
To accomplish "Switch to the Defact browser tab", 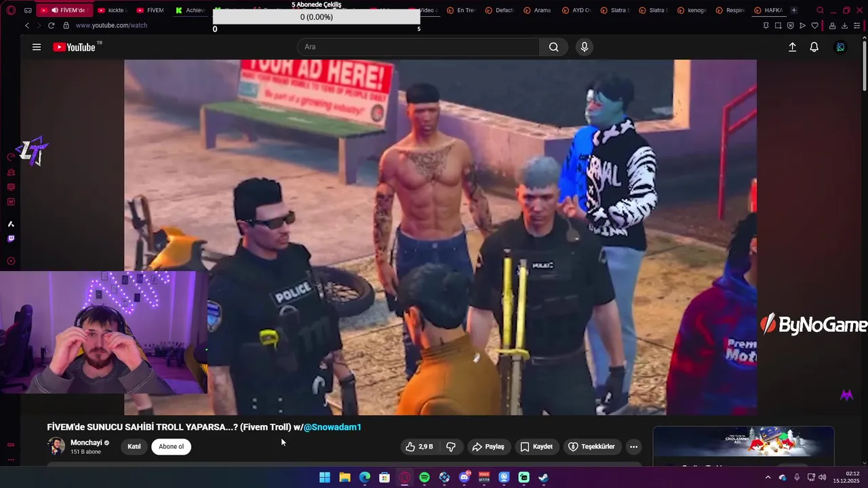I will tap(500, 10).
